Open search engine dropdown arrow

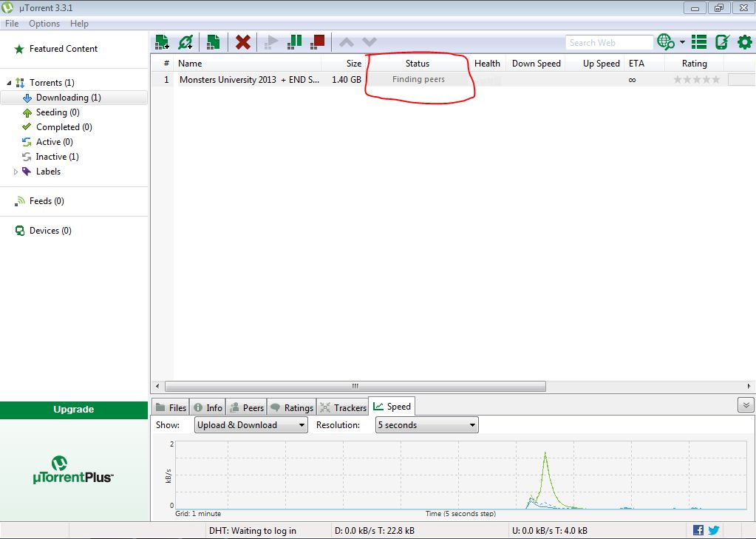click(682, 42)
